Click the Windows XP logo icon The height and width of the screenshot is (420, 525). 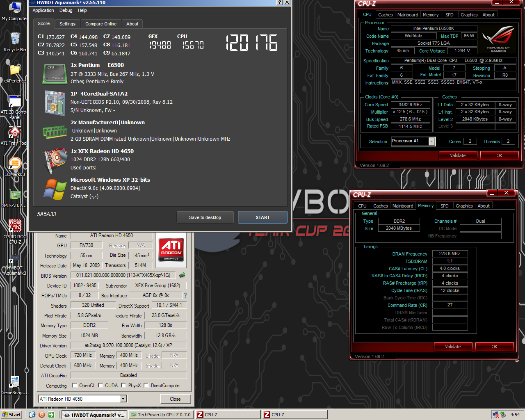tap(55, 189)
